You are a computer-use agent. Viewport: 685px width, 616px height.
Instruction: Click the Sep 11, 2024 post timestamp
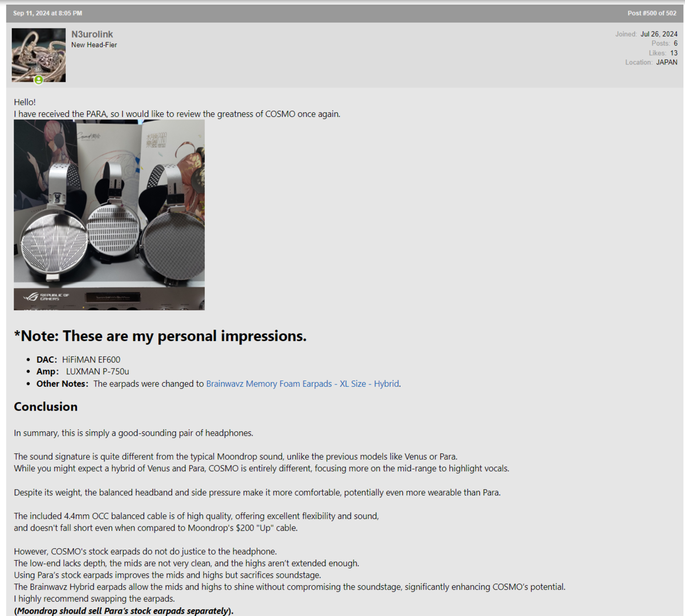(48, 13)
